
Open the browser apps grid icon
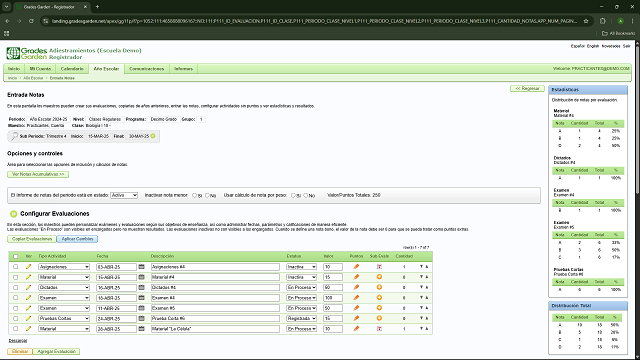coord(7,33)
